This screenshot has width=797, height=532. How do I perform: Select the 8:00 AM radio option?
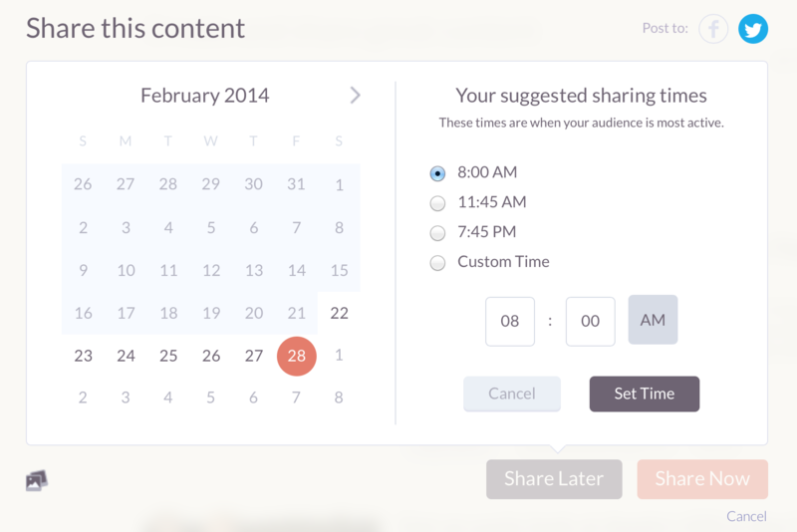tap(437, 173)
